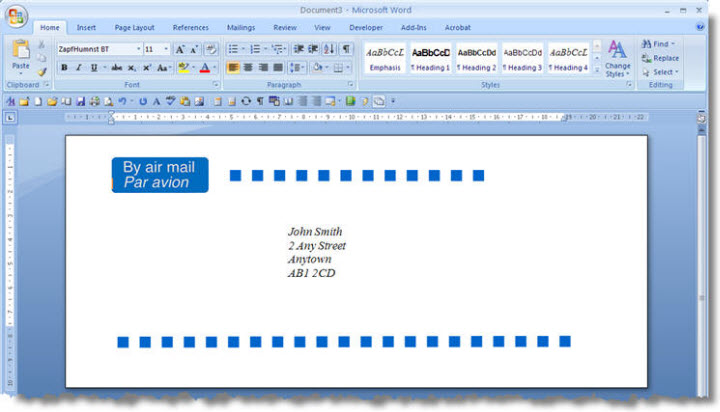Viewport: 720px width, 412px height.
Task: Click the Save floppy disk toolbar icon
Action: [x=80, y=102]
